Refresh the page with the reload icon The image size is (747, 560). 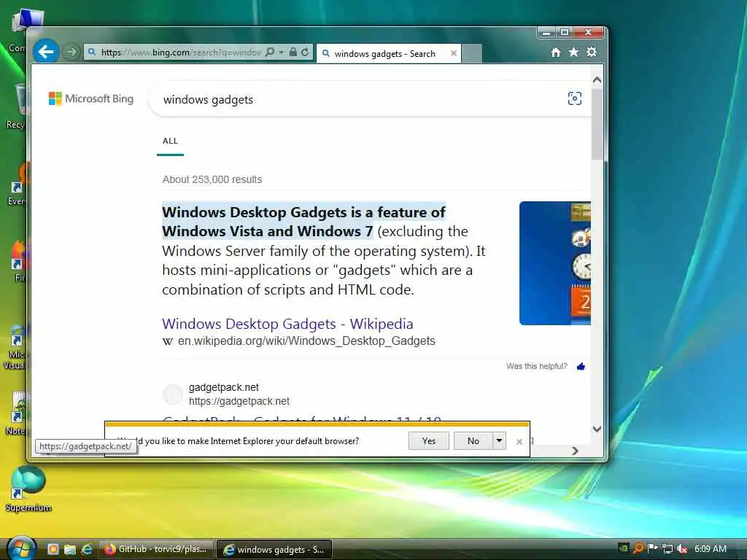click(x=306, y=52)
